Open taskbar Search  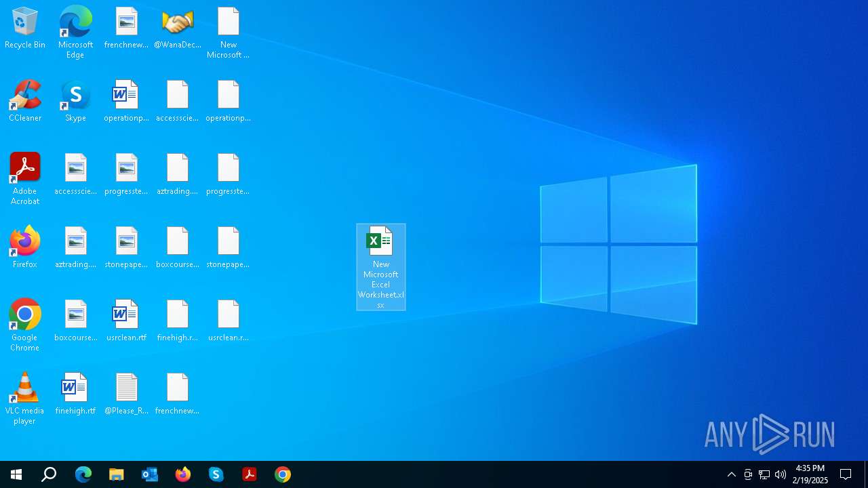click(x=49, y=474)
